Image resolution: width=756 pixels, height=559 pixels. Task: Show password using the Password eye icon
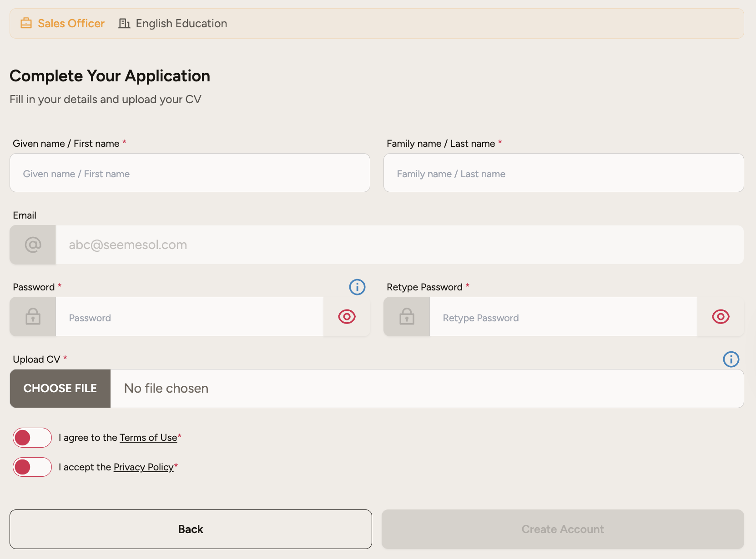347,317
